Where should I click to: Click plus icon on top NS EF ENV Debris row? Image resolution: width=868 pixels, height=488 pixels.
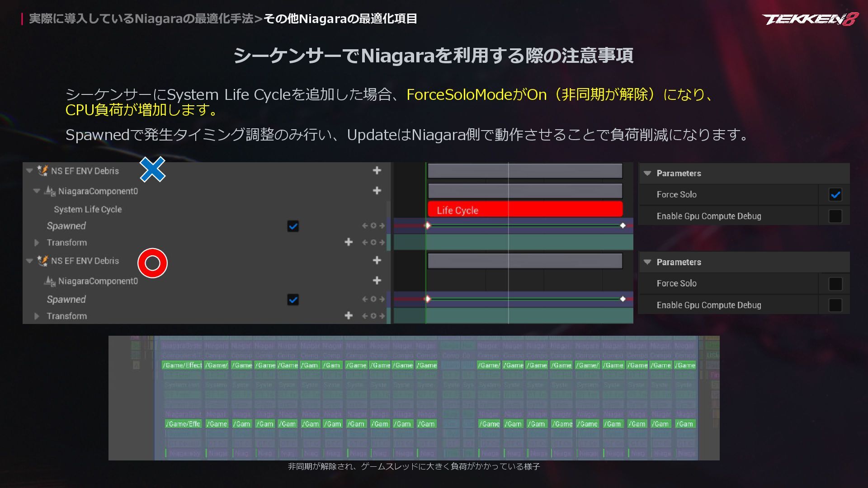coord(377,170)
